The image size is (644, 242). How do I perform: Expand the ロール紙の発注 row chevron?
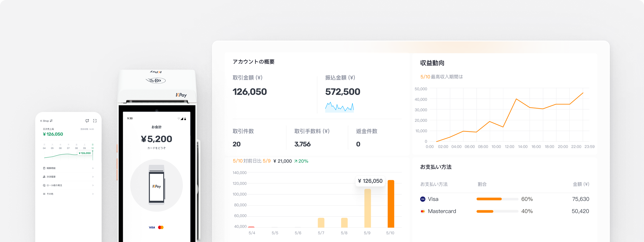pyautogui.click(x=93, y=185)
